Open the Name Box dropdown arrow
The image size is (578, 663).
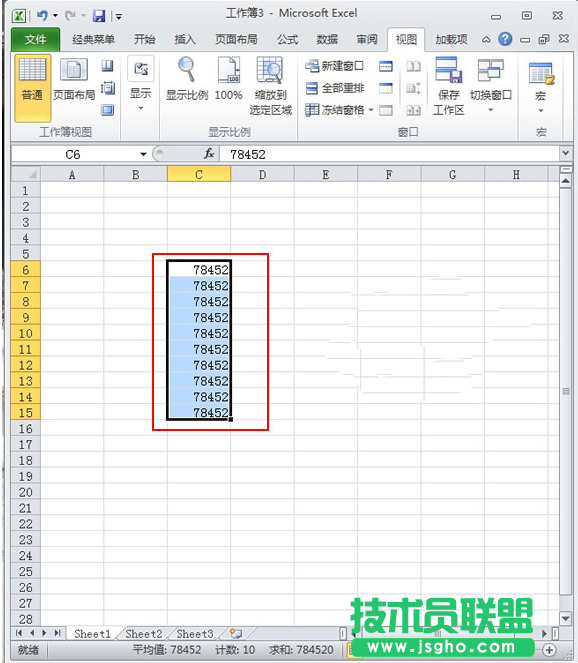point(143,154)
